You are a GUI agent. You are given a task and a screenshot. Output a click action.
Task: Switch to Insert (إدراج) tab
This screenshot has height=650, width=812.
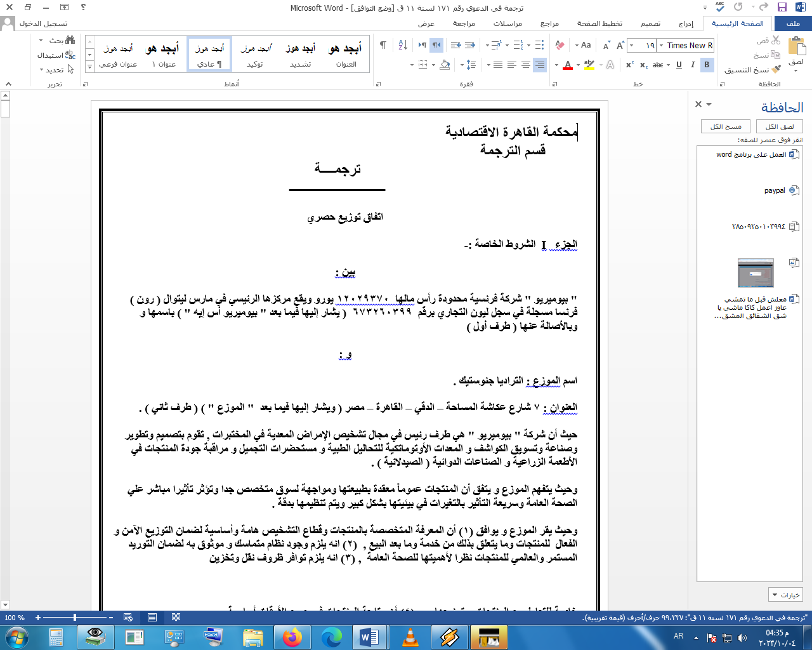(x=686, y=23)
